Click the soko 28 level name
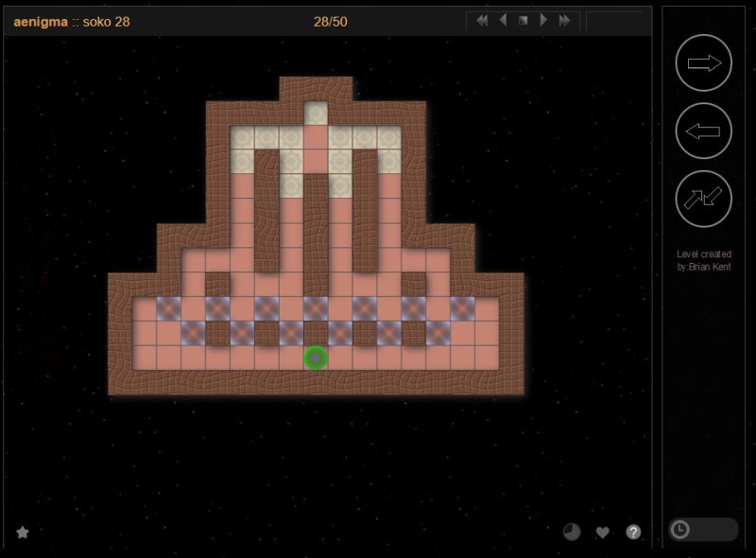756x558 pixels. [107, 22]
